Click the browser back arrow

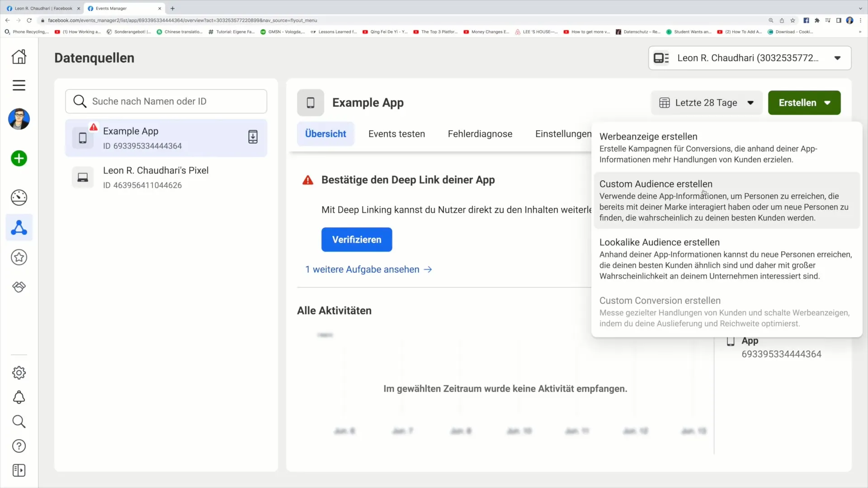pos(8,20)
